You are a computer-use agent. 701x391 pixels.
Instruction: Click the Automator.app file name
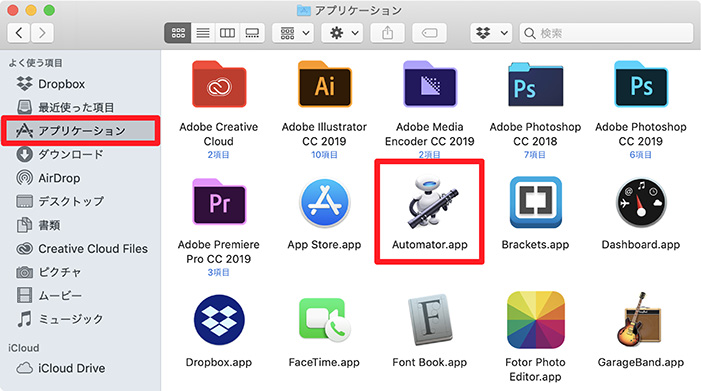point(430,245)
